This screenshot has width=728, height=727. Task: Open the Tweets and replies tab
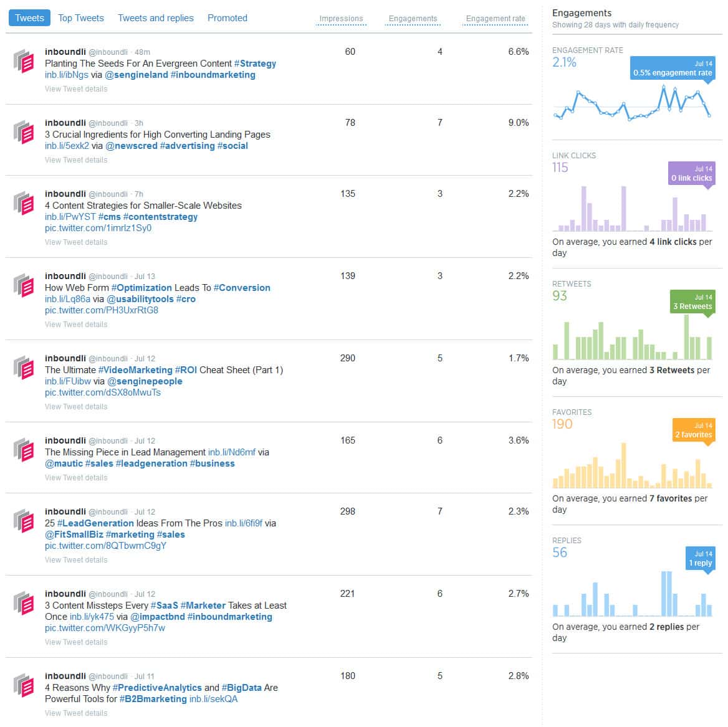156,18
